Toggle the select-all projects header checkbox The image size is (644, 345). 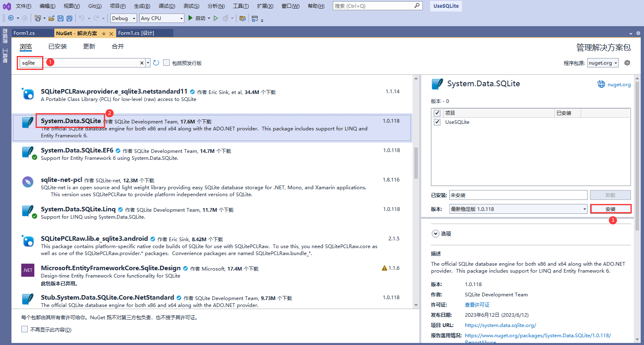(437, 113)
